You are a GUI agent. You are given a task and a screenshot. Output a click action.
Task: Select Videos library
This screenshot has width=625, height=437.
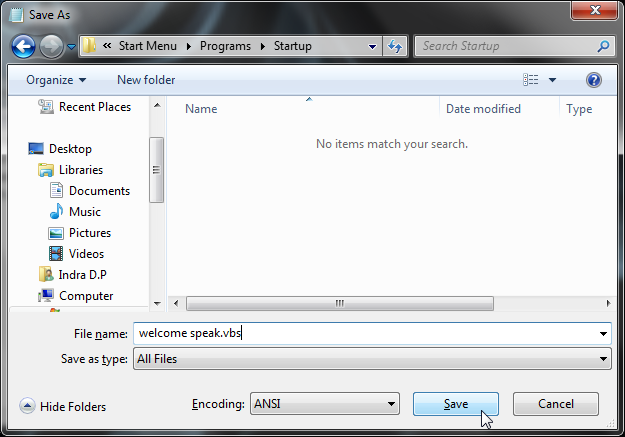pos(86,254)
